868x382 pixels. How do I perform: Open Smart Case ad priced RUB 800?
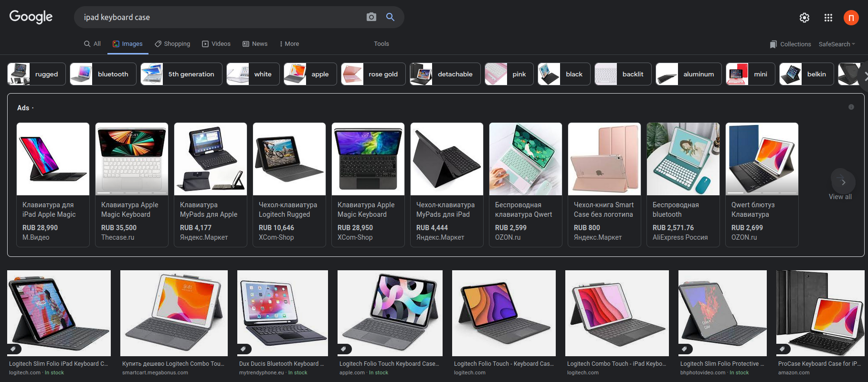(x=604, y=185)
